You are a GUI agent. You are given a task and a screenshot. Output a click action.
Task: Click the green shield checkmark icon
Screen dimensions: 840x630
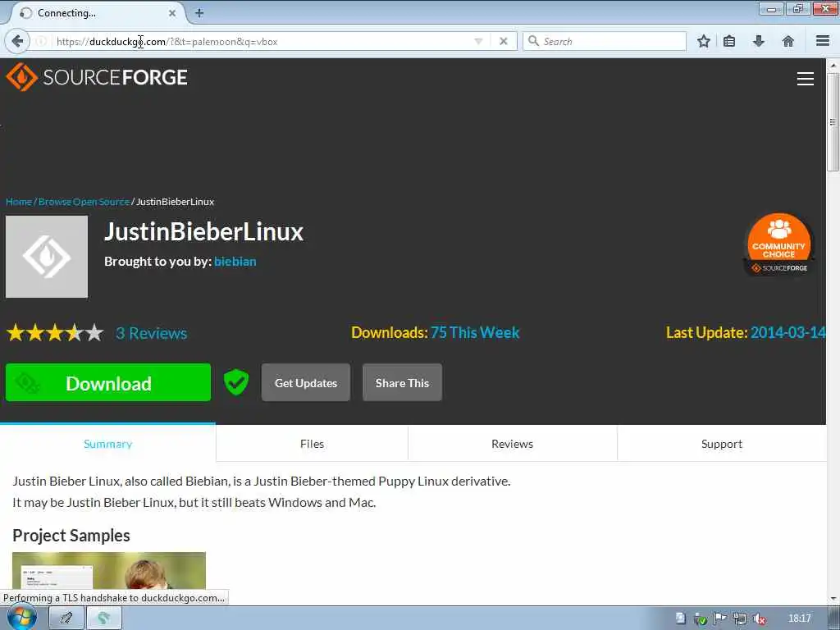236,382
